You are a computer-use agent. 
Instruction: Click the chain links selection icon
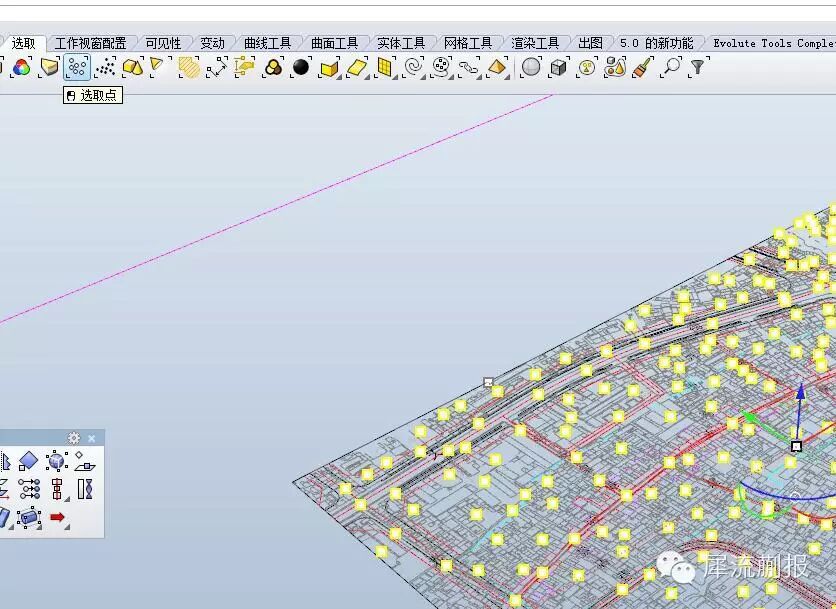click(x=469, y=68)
